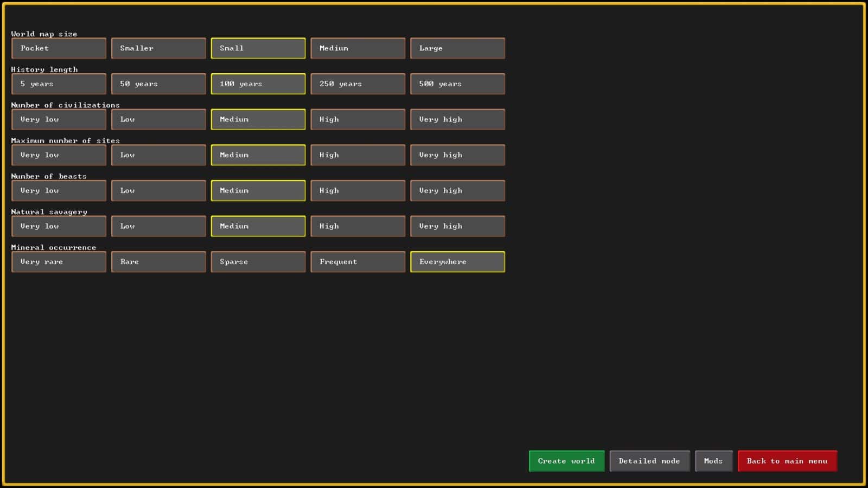Choose Low number of civilizations
Screen dimensions: 868x488
(x=158, y=119)
